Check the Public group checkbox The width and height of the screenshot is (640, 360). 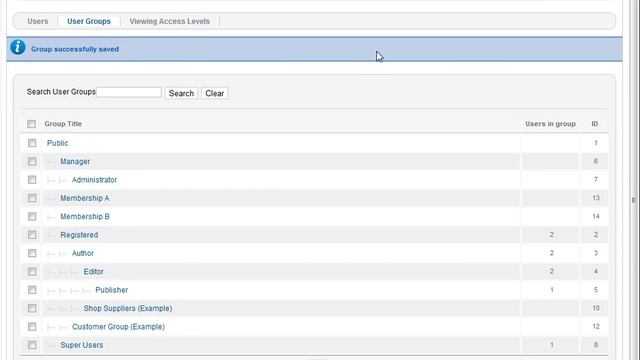(x=32, y=143)
